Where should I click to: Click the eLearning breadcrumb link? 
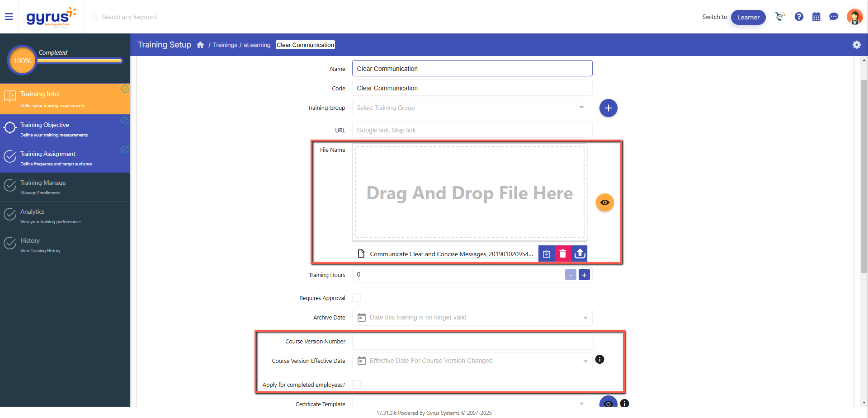(257, 45)
